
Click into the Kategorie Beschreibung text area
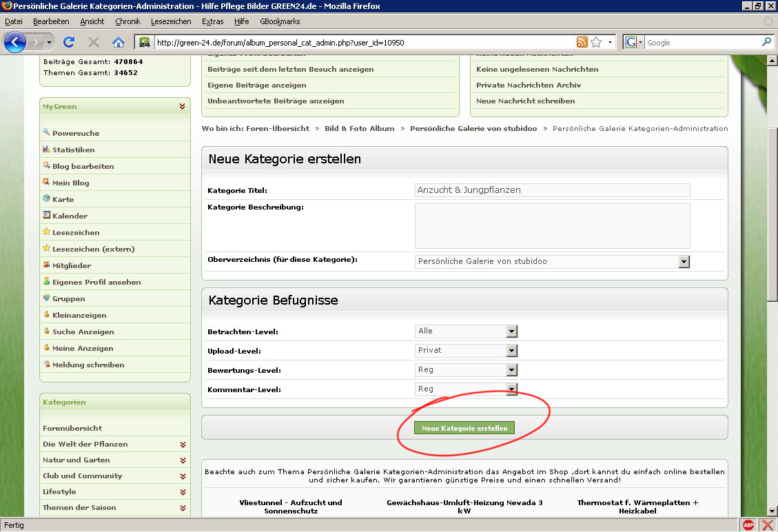point(552,225)
